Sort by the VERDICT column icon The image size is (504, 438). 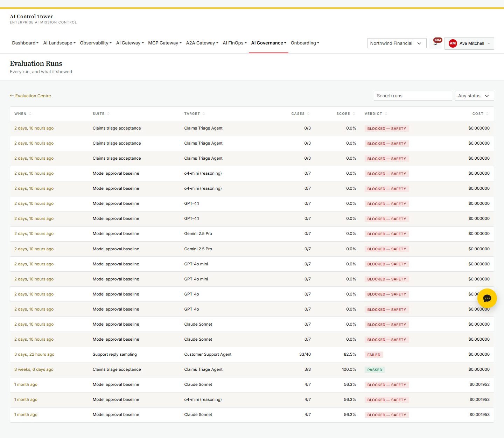(386, 114)
